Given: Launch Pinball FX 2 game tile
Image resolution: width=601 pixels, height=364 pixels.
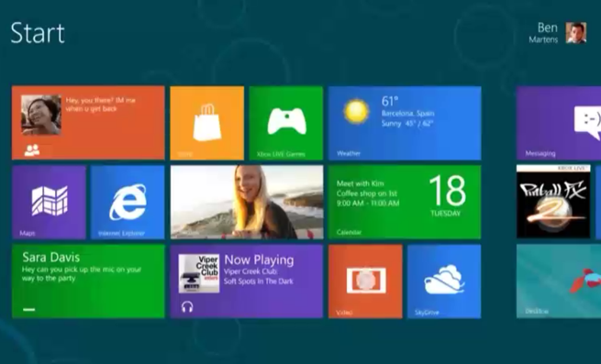Looking at the screenshot, I should click(x=553, y=202).
